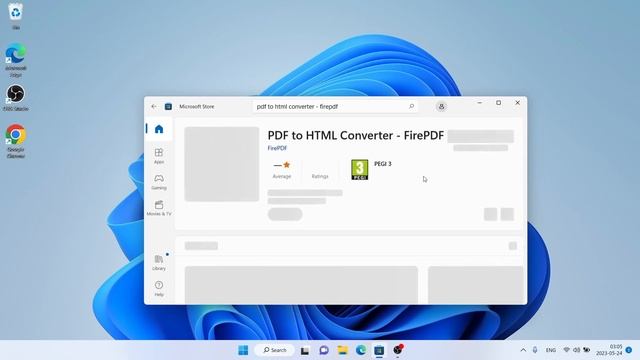The height and width of the screenshot is (360, 640).
Task: Open Task View from the taskbar
Action: [305, 350]
